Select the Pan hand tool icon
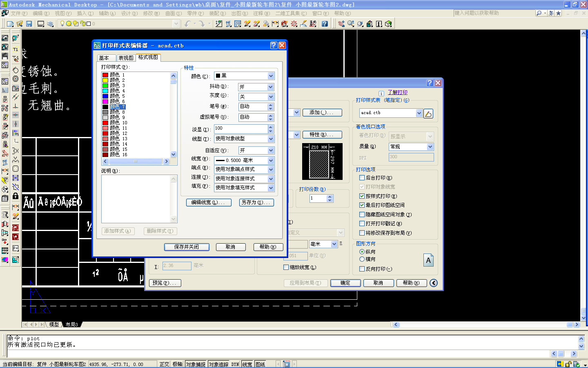The height and width of the screenshot is (368, 588). pos(341,24)
